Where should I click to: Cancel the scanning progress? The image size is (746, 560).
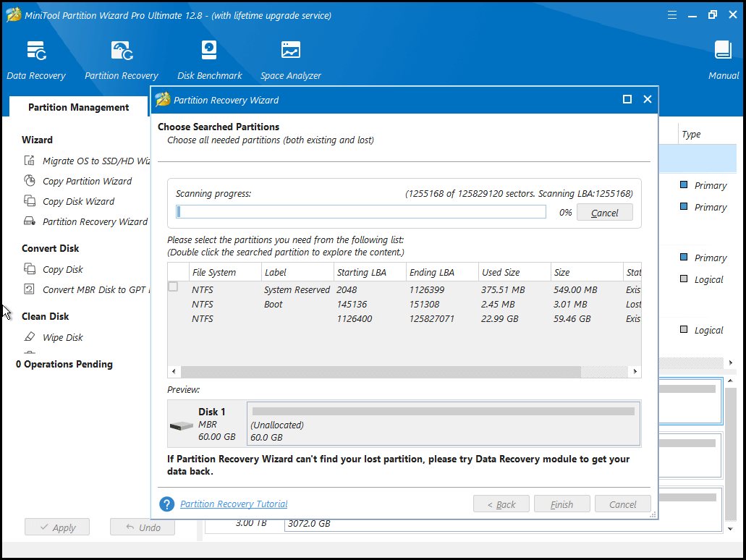604,213
